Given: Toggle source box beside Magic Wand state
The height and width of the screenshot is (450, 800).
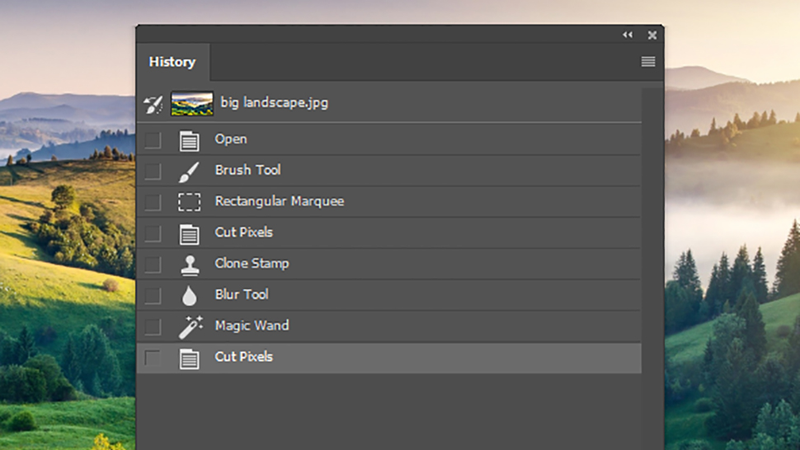Looking at the screenshot, I should tap(153, 327).
